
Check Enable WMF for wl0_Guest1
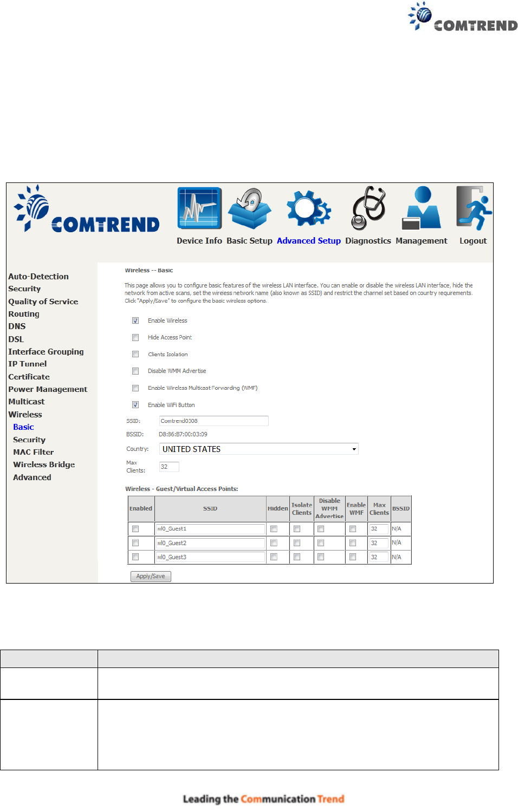point(353,529)
